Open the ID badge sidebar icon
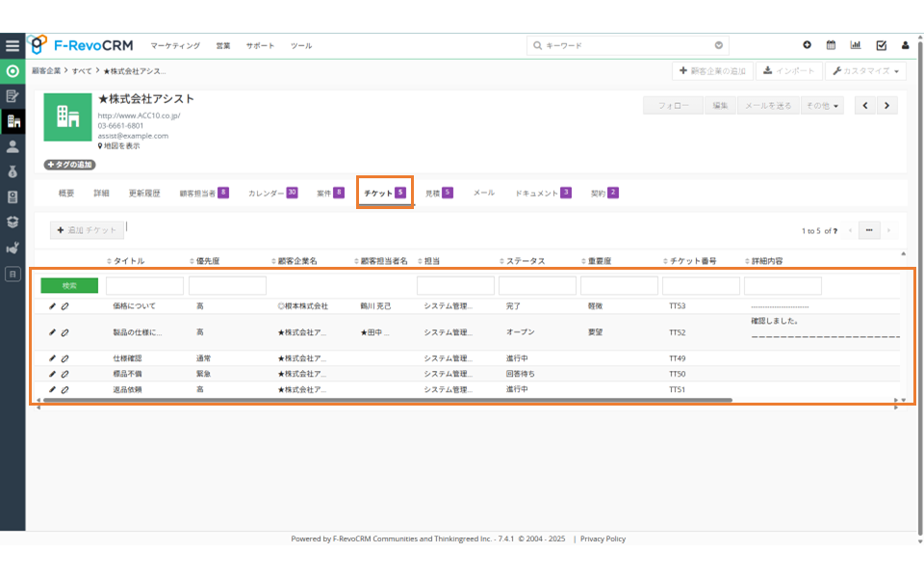Viewport: 924px width, 578px height. 13,197
